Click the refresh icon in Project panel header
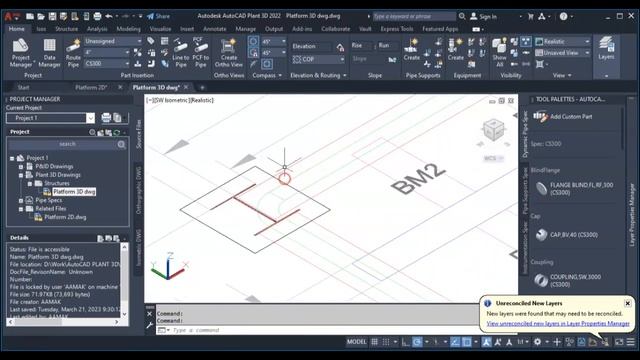This screenshot has width=640, height=360. 117,132
